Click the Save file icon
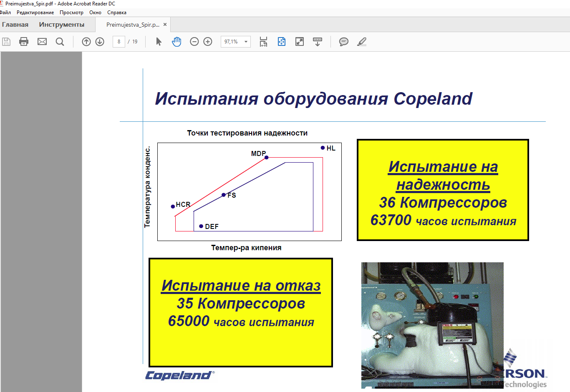Viewport: 570px width, 392px height. [x=6, y=42]
